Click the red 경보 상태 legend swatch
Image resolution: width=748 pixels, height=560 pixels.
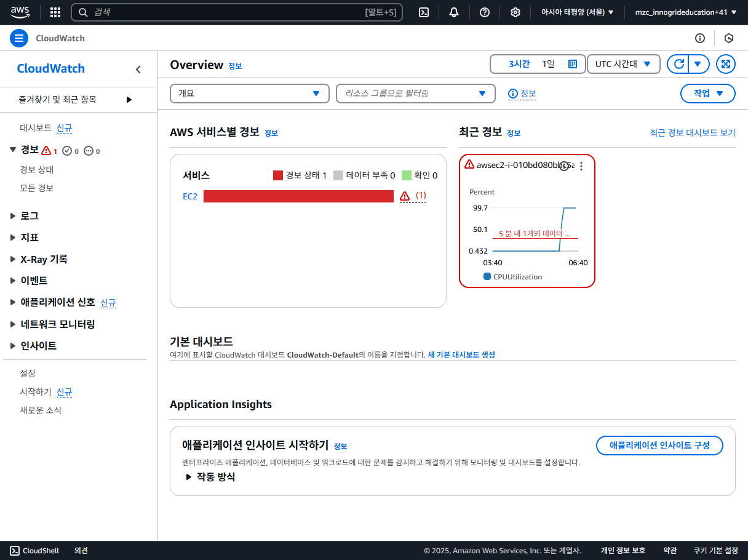click(278, 175)
